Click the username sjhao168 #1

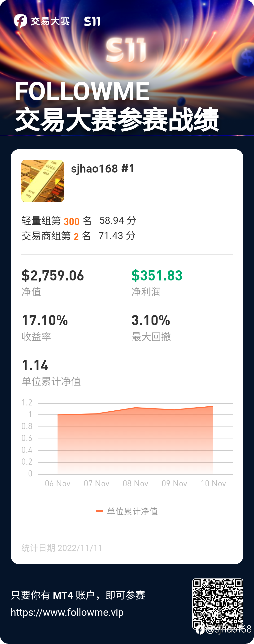(103, 169)
